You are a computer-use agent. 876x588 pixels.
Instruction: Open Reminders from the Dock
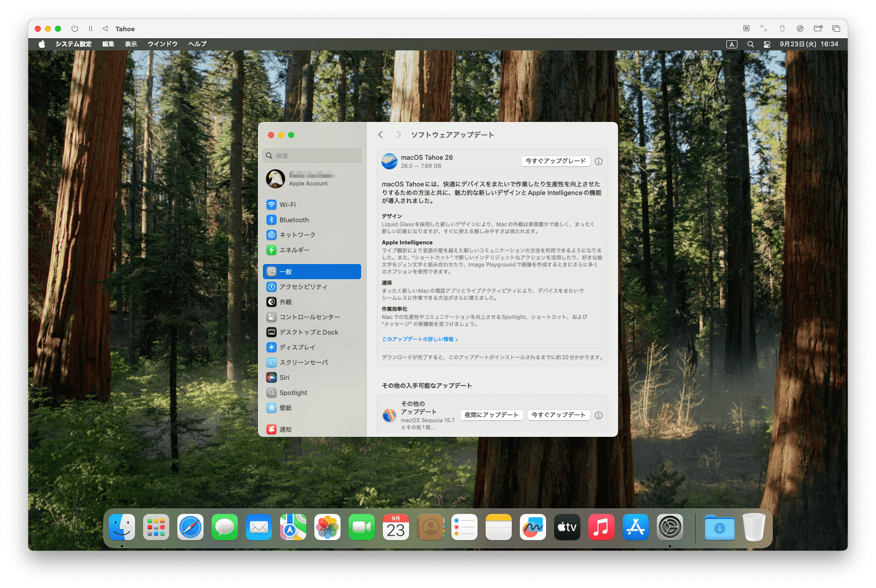pos(464,527)
